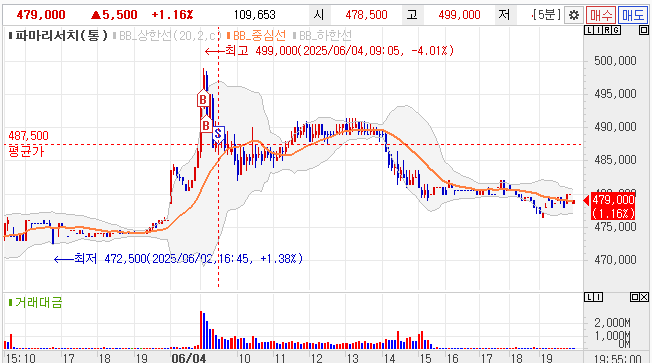Viewport: 652px width, 363px height.
Task: Click the 109,653 volume figure
Action: tap(254, 15)
